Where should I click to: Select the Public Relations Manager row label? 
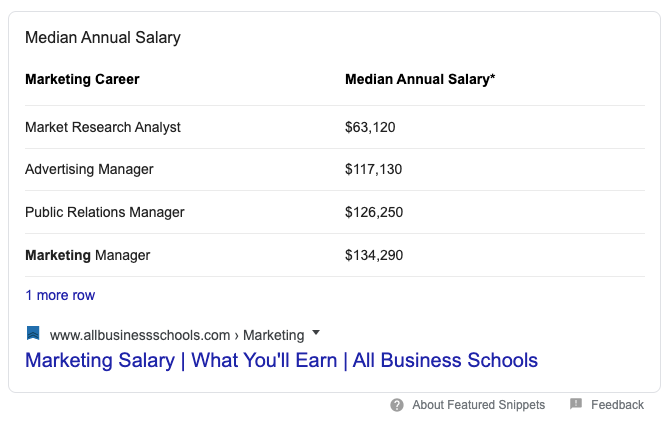tap(104, 212)
